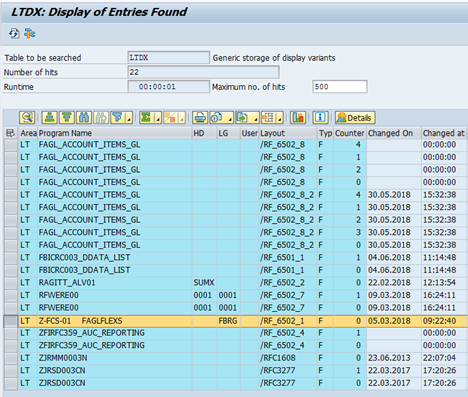Click the Total sigma icon
Image resolution: width=468 pixels, height=397 pixels.
click(x=146, y=118)
